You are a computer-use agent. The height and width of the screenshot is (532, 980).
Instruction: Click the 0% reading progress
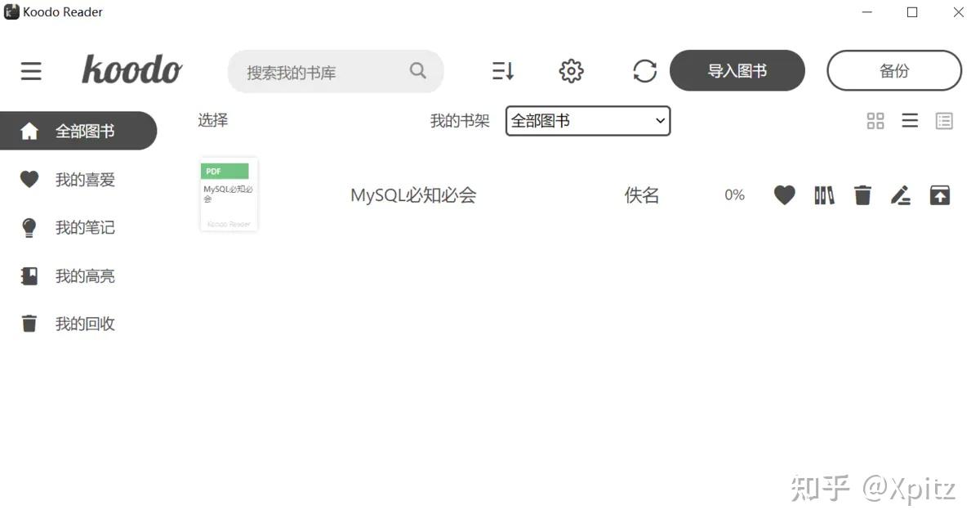pos(735,195)
